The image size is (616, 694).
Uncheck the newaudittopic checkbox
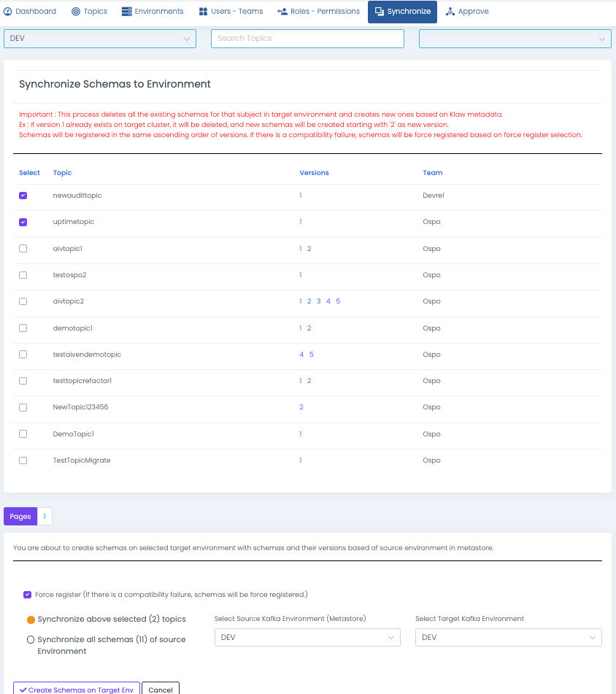click(x=23, y=196)
